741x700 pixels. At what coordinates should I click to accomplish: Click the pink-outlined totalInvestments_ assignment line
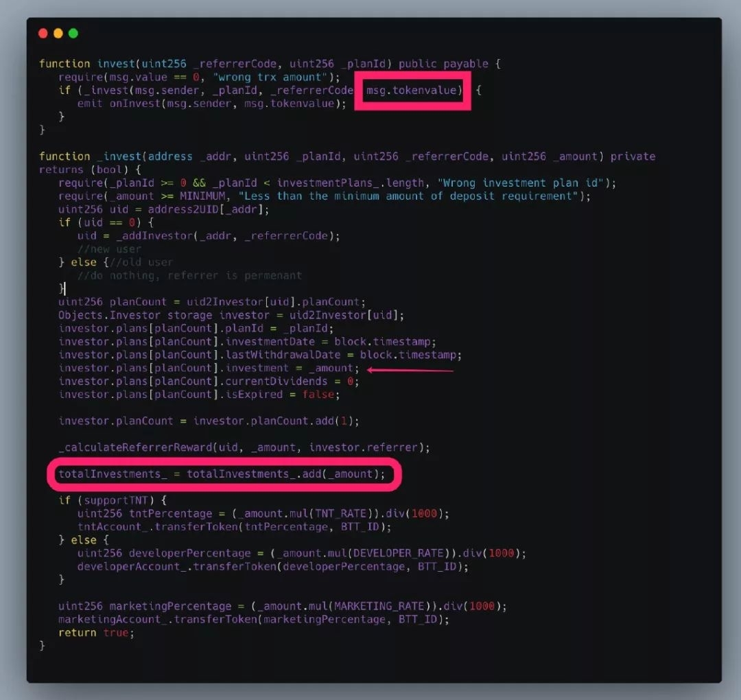(222, 474)
